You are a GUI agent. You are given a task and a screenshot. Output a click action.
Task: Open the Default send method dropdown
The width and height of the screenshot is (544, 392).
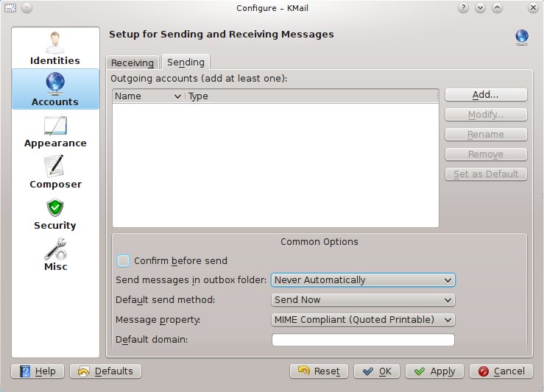tap(363, 300)
